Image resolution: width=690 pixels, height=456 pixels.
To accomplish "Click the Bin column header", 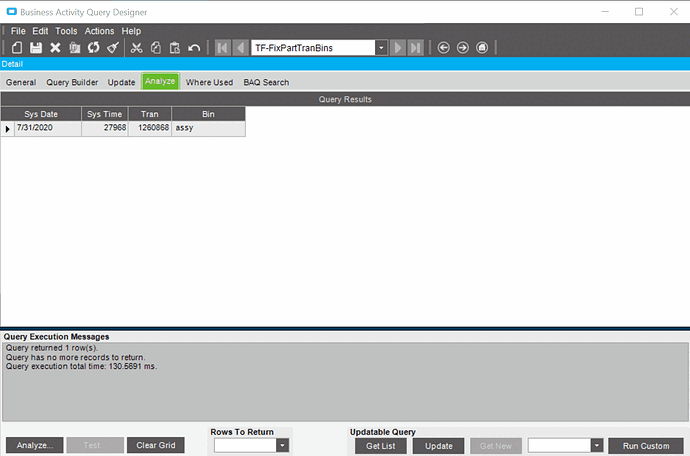I will click(x=208, y=114).
